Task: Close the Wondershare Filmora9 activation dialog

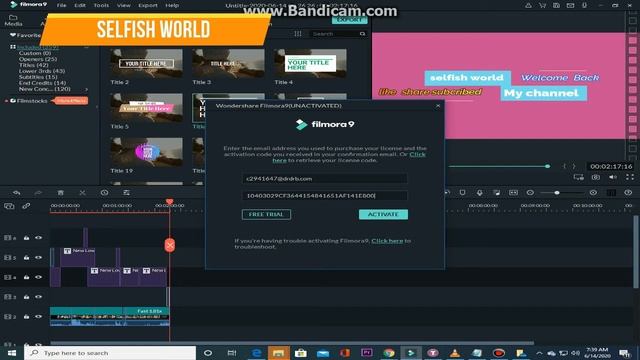Action: [438, 106]
